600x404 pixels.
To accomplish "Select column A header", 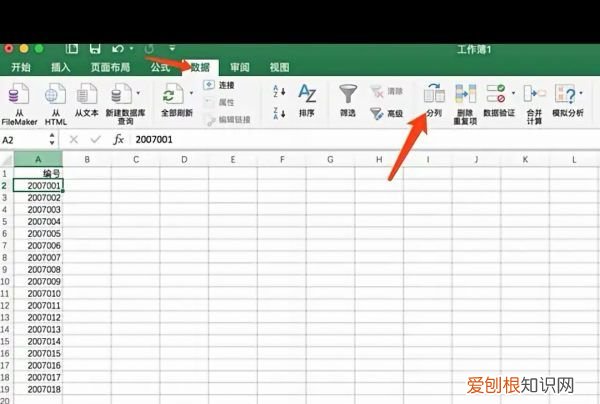I will 38,159.
